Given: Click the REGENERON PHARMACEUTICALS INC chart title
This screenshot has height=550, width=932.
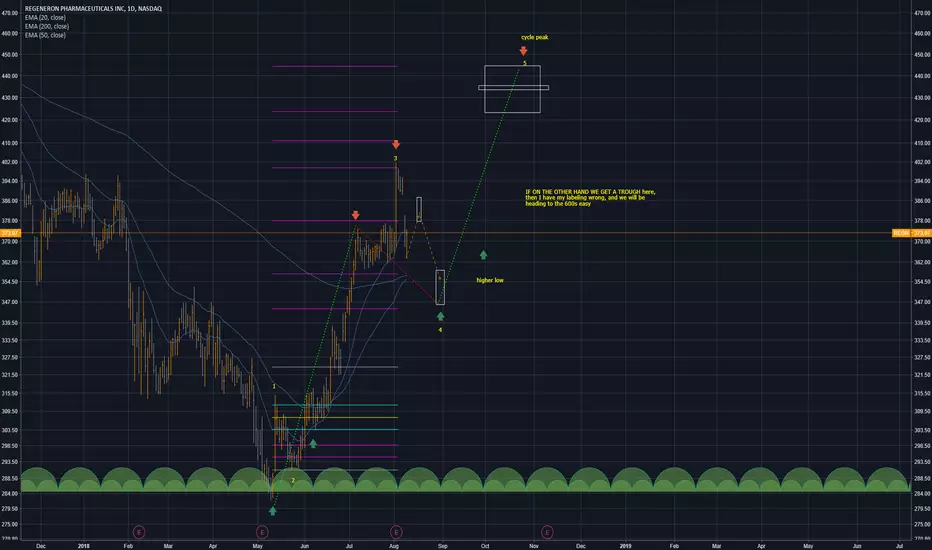Looking at the screenshot, I should (93, 9).
